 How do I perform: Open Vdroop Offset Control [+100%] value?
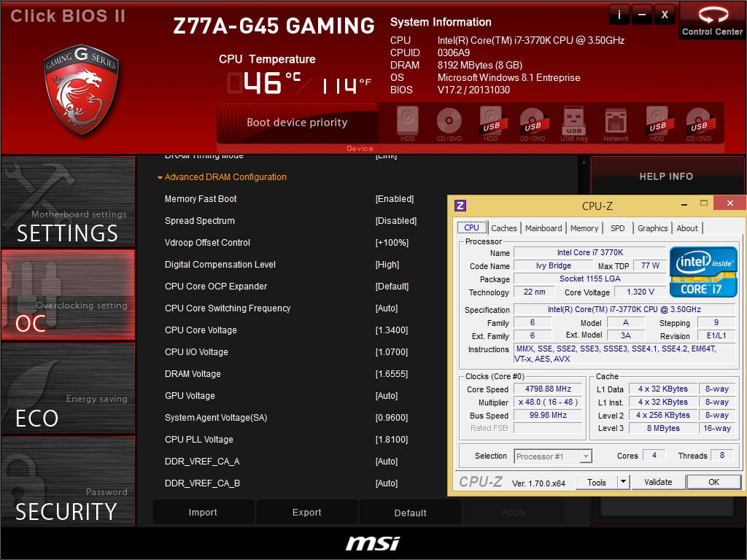point(392,243)
